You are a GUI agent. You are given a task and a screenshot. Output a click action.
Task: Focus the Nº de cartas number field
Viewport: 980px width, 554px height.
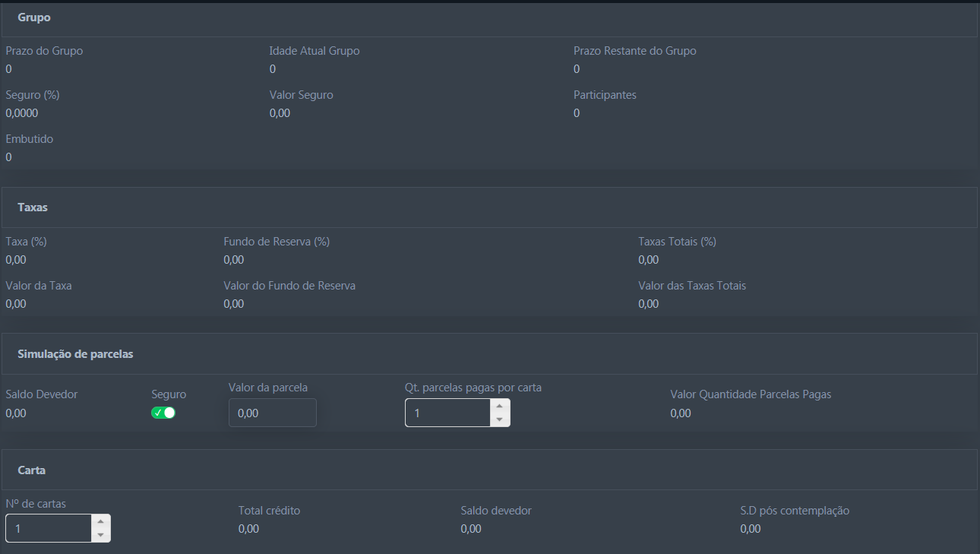tap(49, 528)
